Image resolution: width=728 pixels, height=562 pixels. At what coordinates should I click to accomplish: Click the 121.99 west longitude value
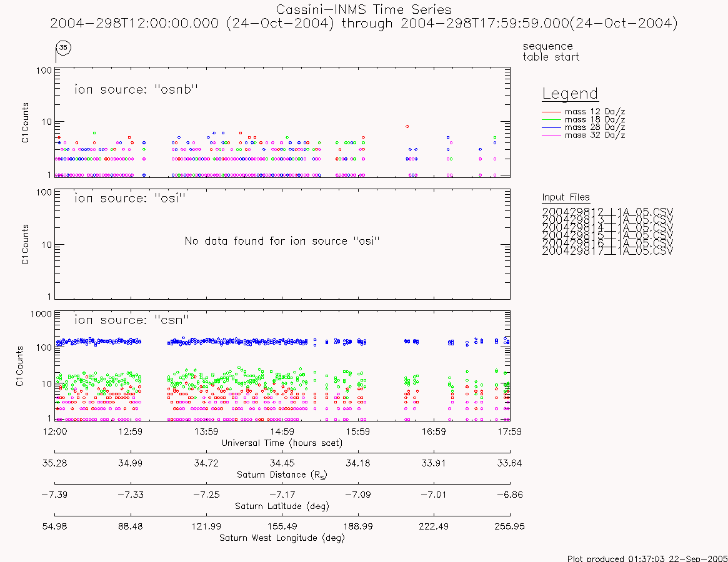coord(206,527)
